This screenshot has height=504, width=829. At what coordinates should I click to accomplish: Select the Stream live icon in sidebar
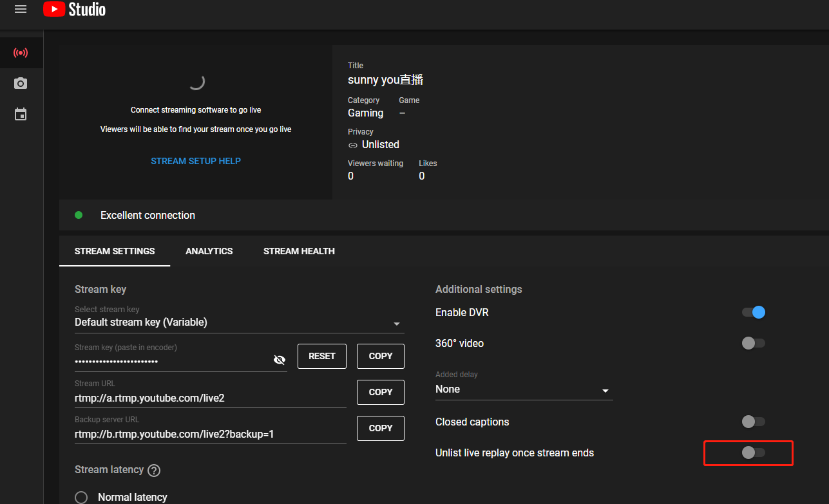(x=21, y=53)
